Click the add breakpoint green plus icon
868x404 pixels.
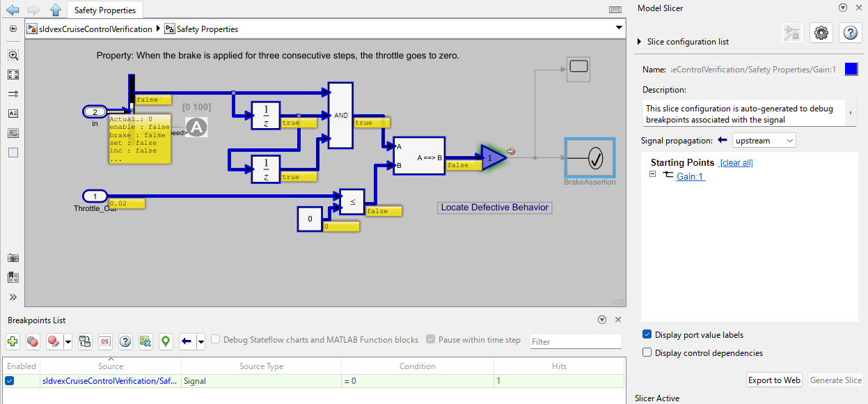[x=13, y=341]
